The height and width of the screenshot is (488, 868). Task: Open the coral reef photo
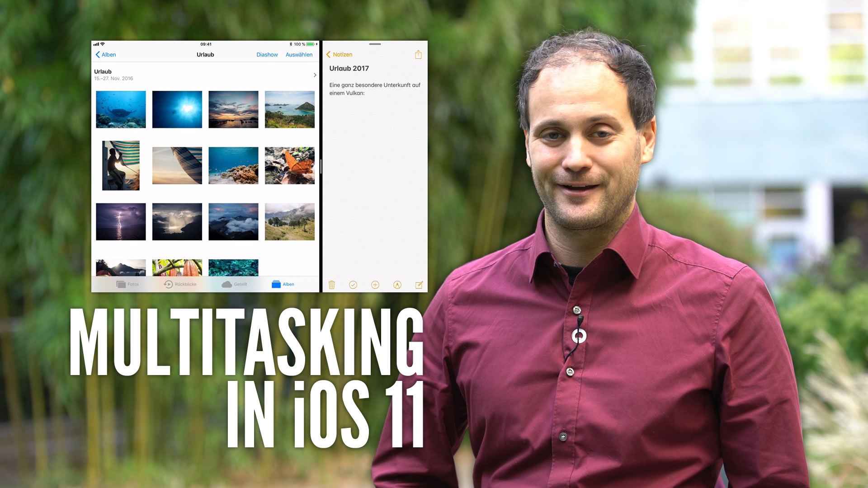[x=233, y=165]
